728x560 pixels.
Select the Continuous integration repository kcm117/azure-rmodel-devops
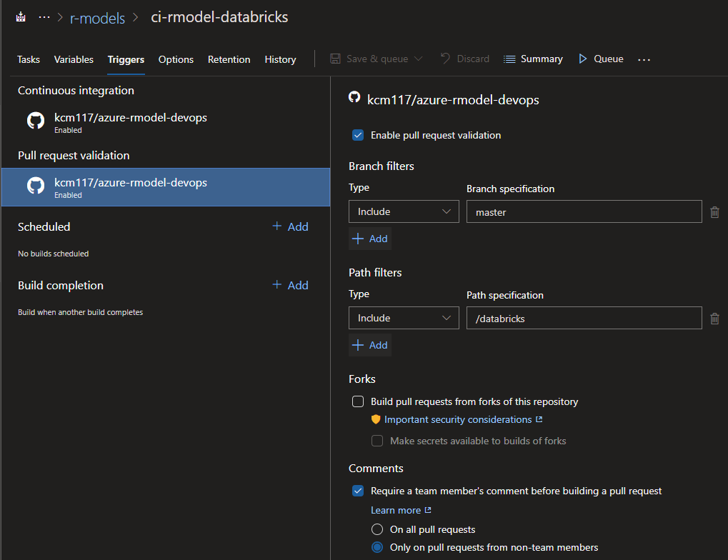(x=166, y=122)
